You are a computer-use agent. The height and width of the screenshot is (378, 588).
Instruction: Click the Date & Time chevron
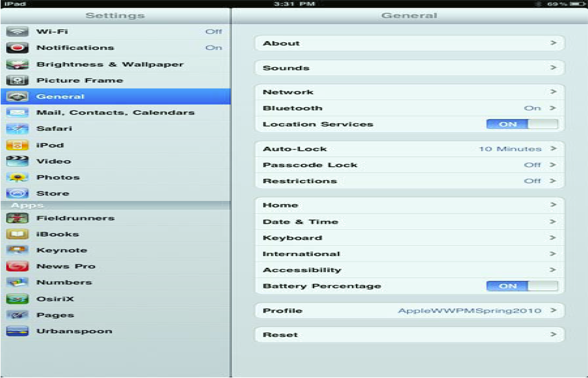pos(553,222)
